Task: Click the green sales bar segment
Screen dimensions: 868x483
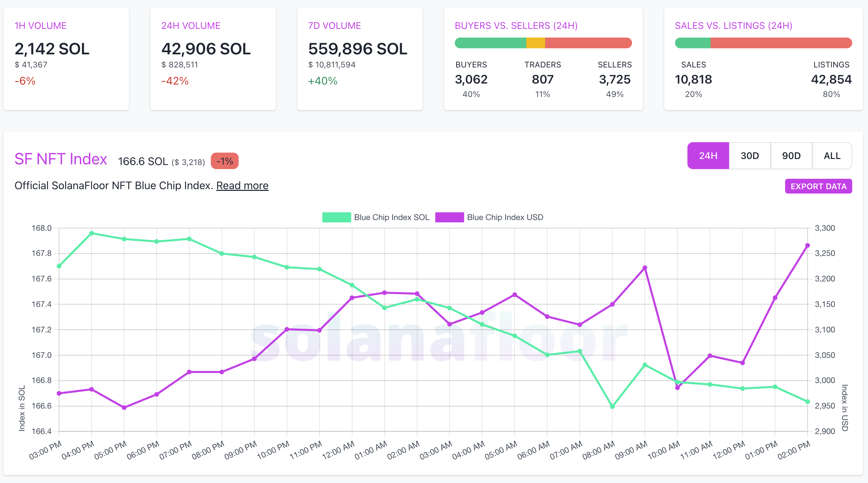Action: [693, 43]
